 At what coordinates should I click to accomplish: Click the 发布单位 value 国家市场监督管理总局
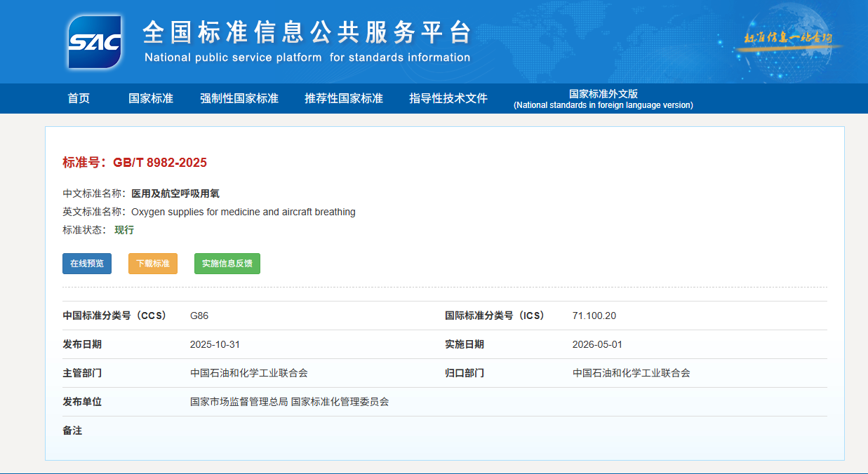click(239, 402)
